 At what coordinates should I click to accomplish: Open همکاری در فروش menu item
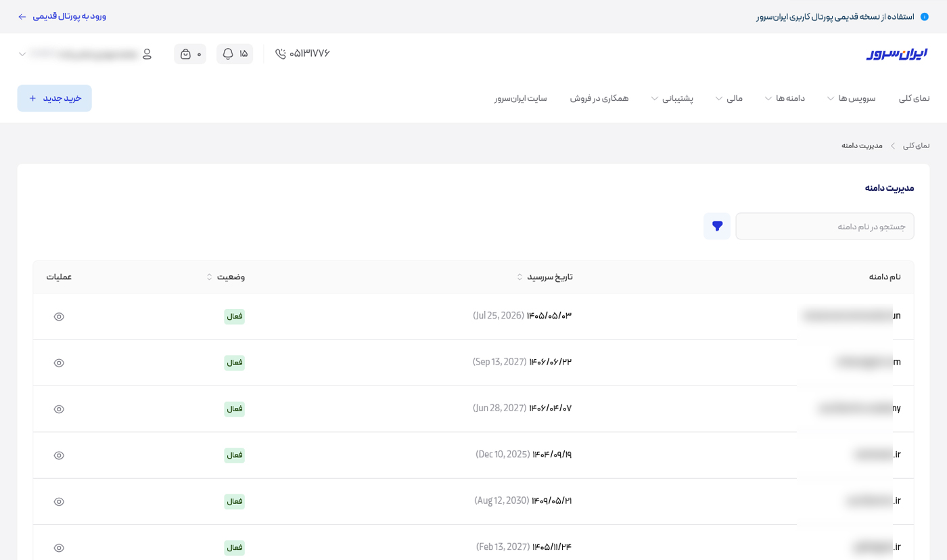pos(599,98)
